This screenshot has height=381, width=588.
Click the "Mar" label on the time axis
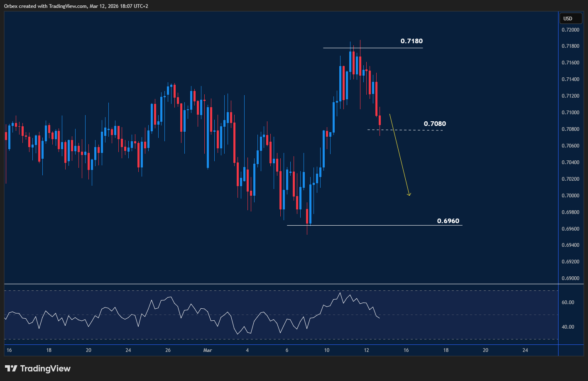click(x=207, y=350)
